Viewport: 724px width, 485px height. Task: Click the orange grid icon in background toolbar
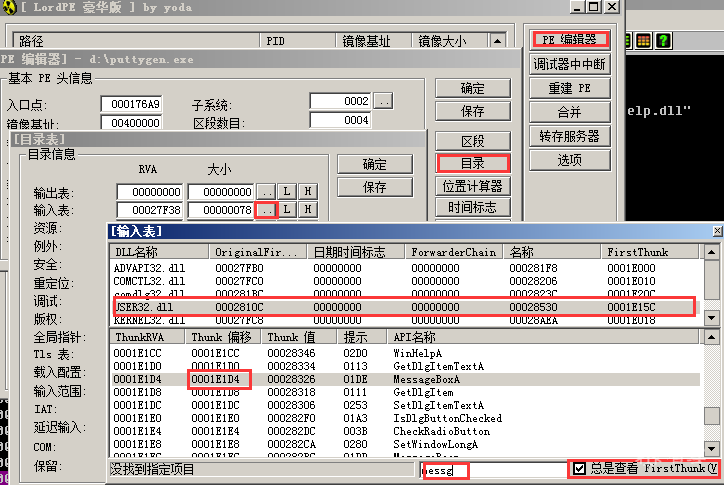(x=643, y=41)
